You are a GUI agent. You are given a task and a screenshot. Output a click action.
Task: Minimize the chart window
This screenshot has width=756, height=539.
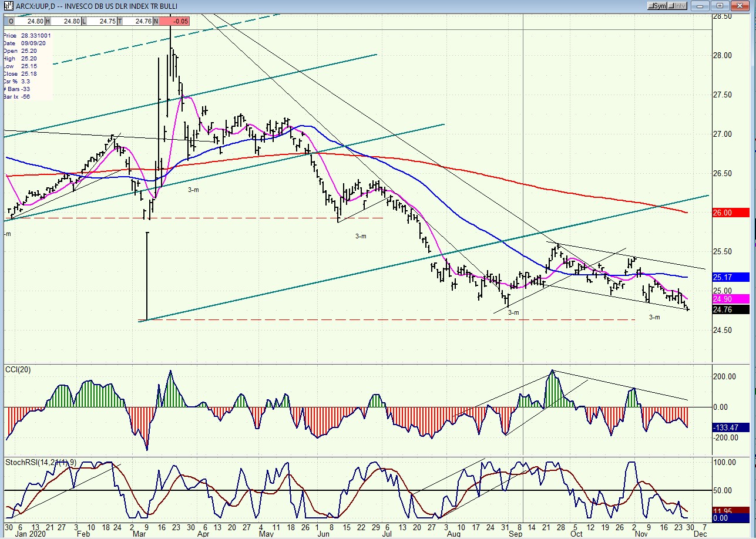(699, 6)
